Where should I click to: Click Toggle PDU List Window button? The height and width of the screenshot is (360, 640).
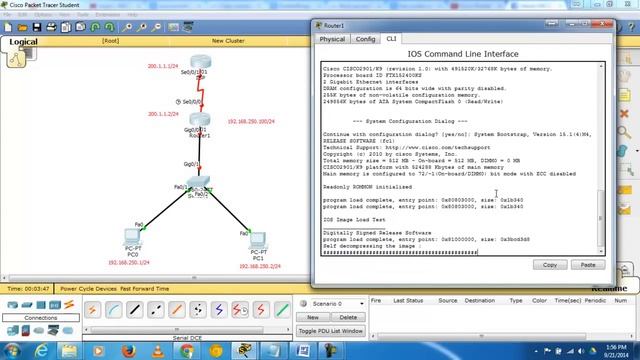[x=331, y=331]
